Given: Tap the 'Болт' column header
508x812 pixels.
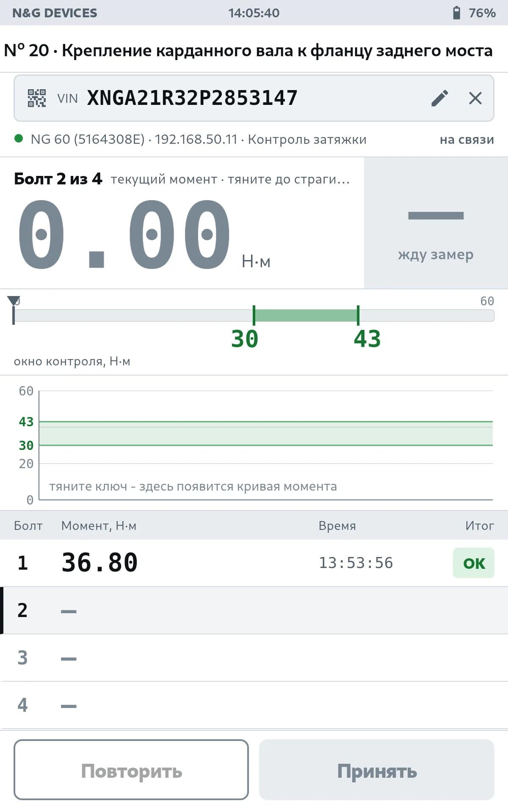Looking at the screenshot, I should click(x=28, y=526).
